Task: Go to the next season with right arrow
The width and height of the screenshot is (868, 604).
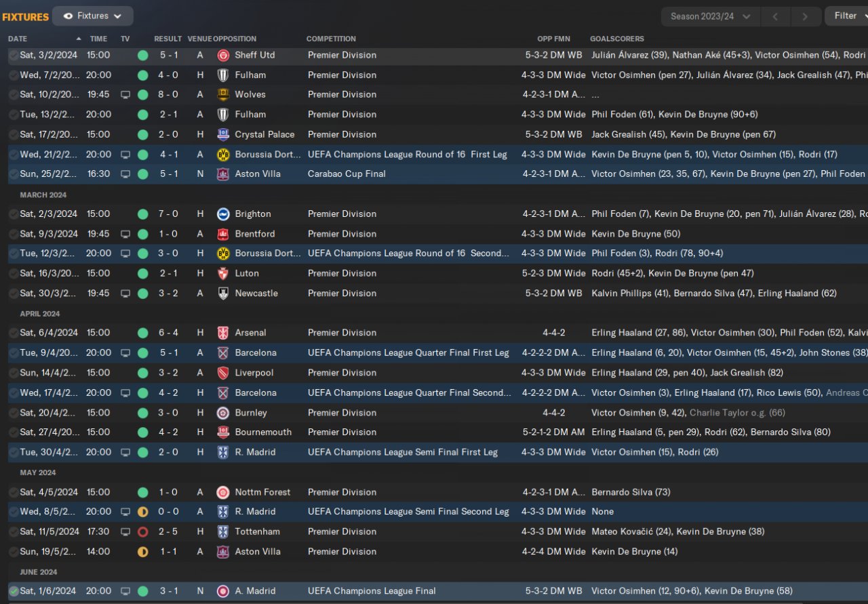Action: pyautogui.click(x=805, y=16)
